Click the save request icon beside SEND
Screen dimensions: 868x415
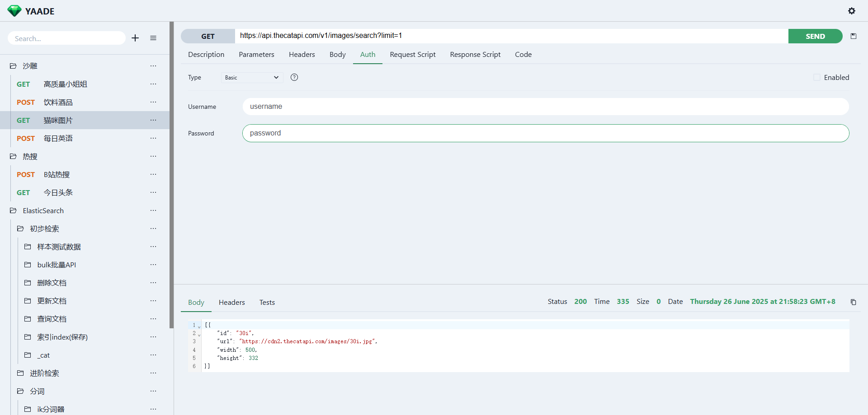pyautogui.click(x=854, y=36)
